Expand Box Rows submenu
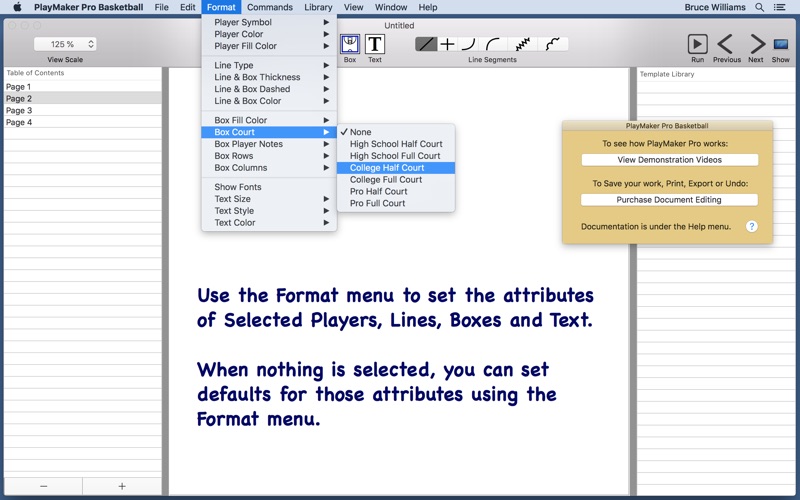 [x=269, y=156]
